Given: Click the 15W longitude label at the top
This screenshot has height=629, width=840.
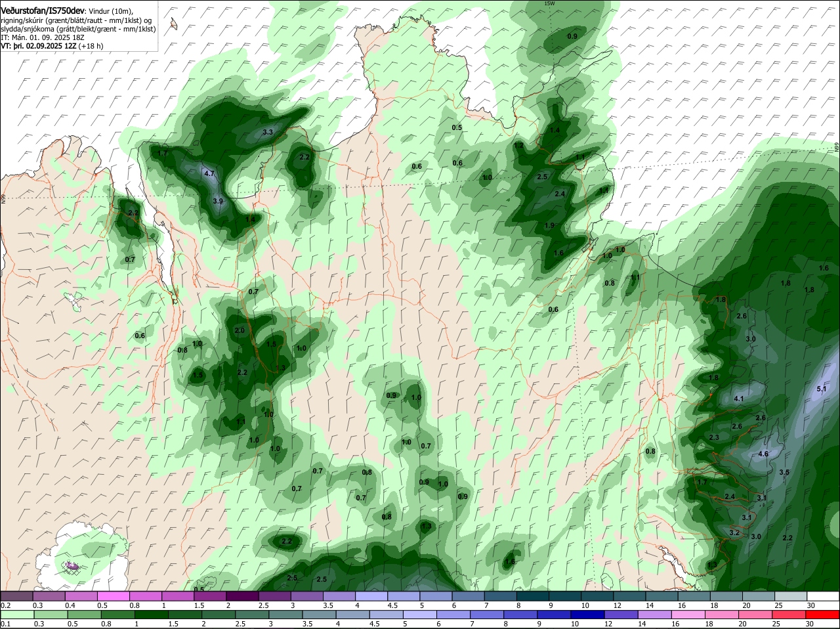Looking at the screenshot, I should point(549,3).
